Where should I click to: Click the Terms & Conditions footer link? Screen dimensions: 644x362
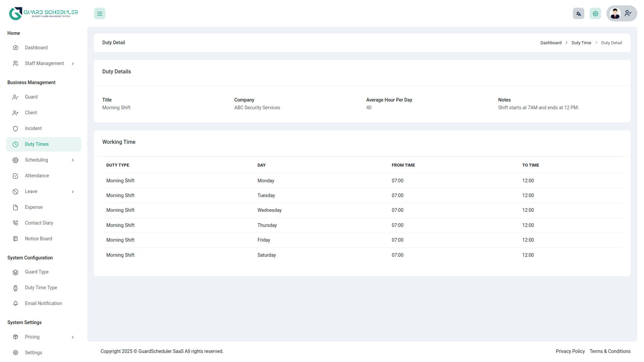pyautogui.click(x=610, y=351)
